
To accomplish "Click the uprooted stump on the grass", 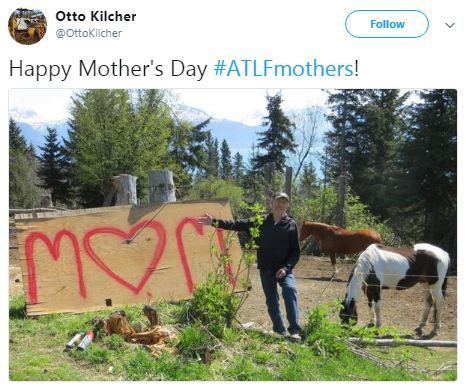I will [137, 329].
